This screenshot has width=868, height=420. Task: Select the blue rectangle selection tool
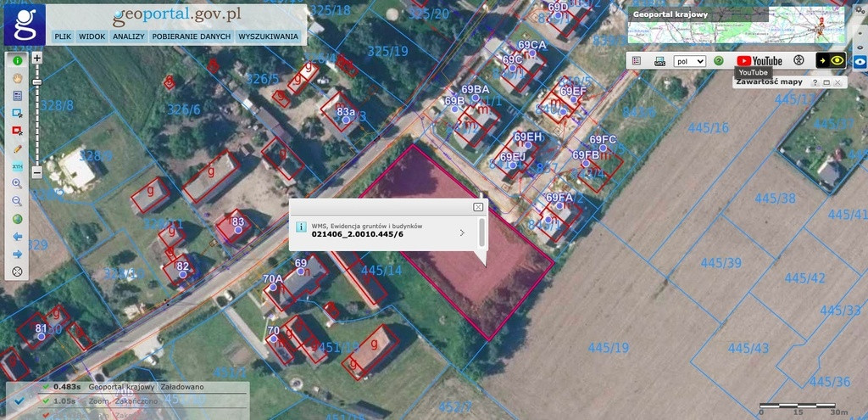pyautogui.click(x=17, y=113)
